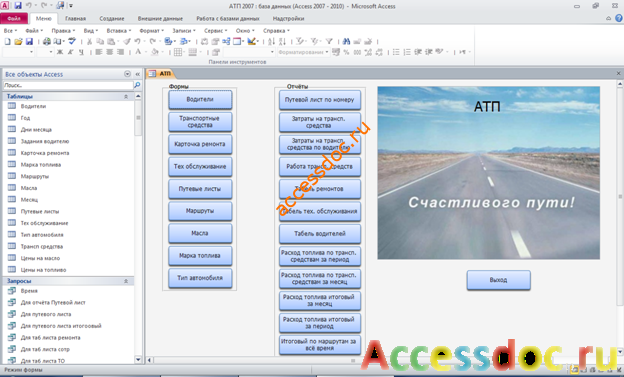Click the funnel Filter icon
Screen dimensions: 624x377
(329, 41)
